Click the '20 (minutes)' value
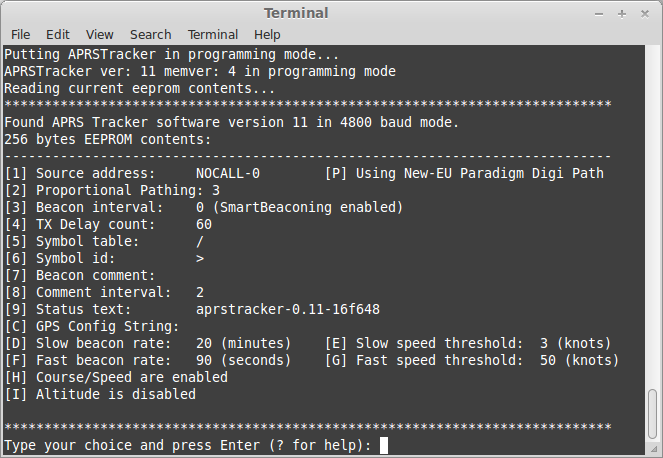663x458 pixels. coord(244,343)
